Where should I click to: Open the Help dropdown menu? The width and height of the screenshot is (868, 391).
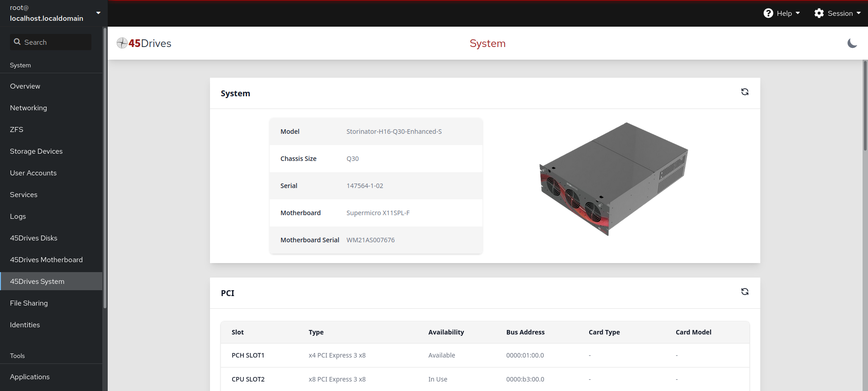pyautogui.click(x=782, y=14)
